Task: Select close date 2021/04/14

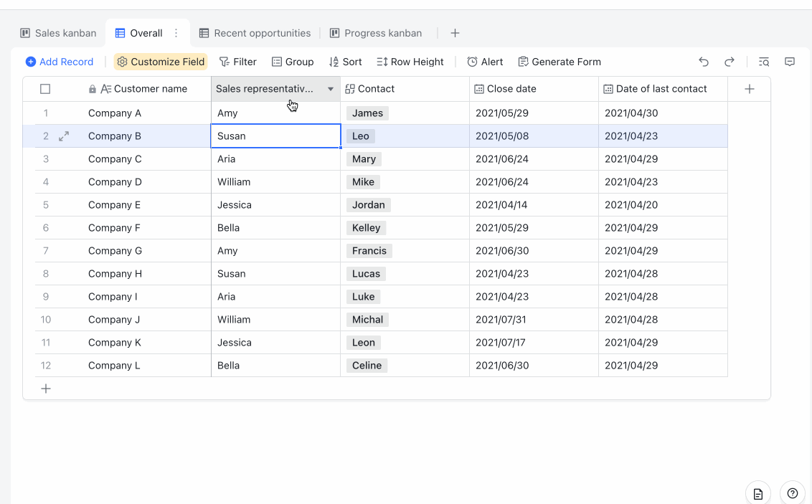Action: (x=534, y=205)
